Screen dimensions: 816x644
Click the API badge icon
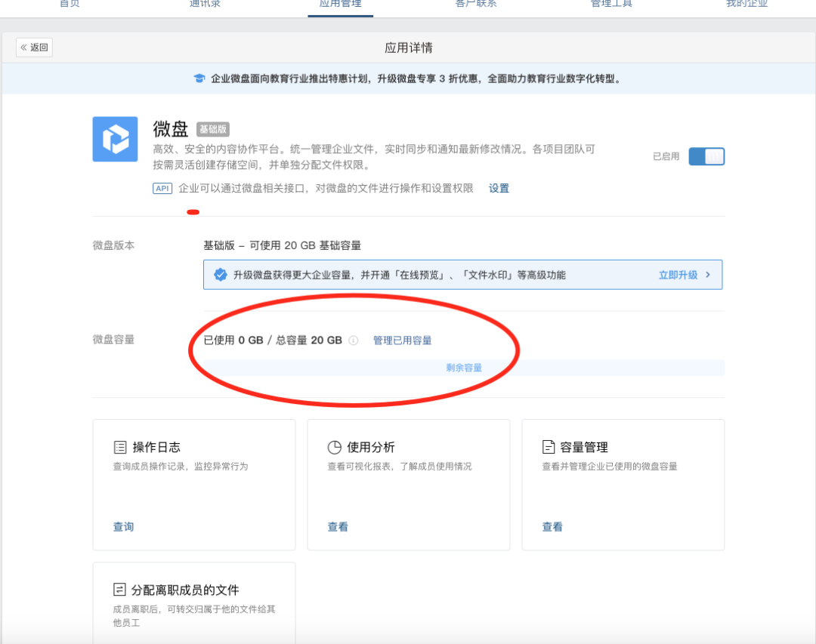[162, 188]
